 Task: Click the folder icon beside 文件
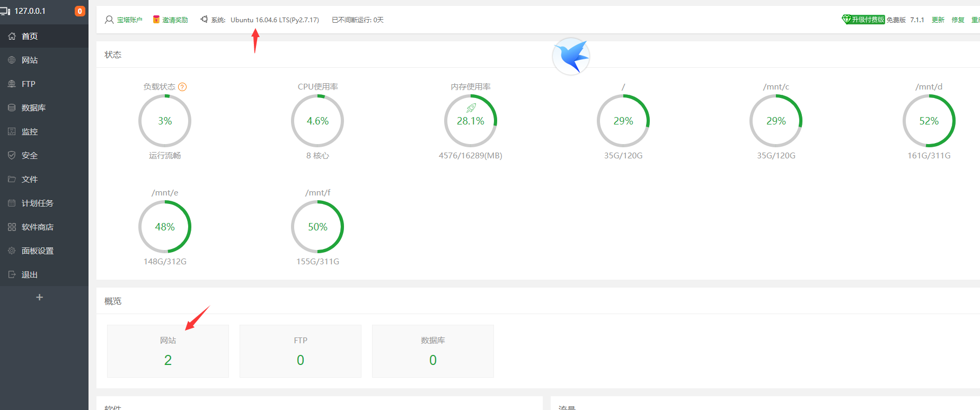pyautogui.click(x=12, y=179)
